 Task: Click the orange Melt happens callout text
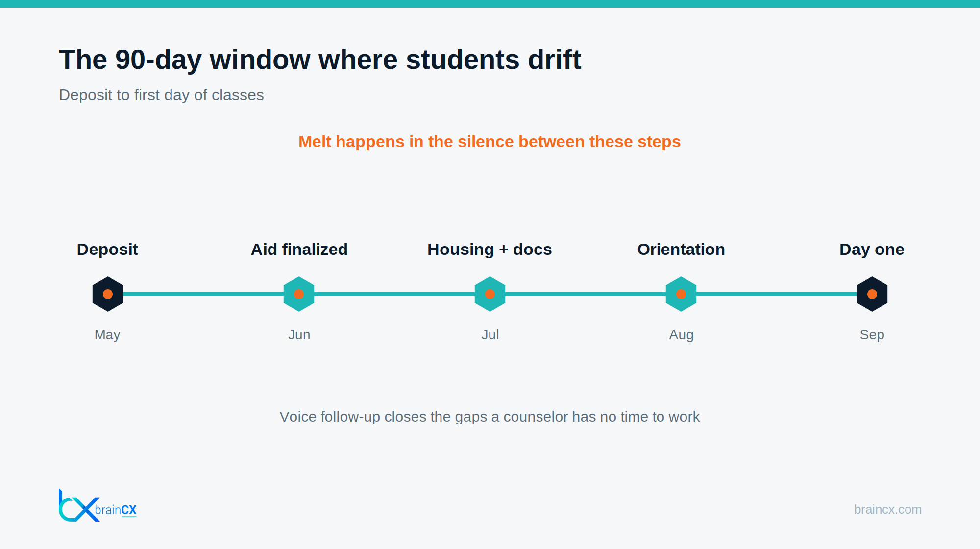pyautogui.click(x=490, y=142)
